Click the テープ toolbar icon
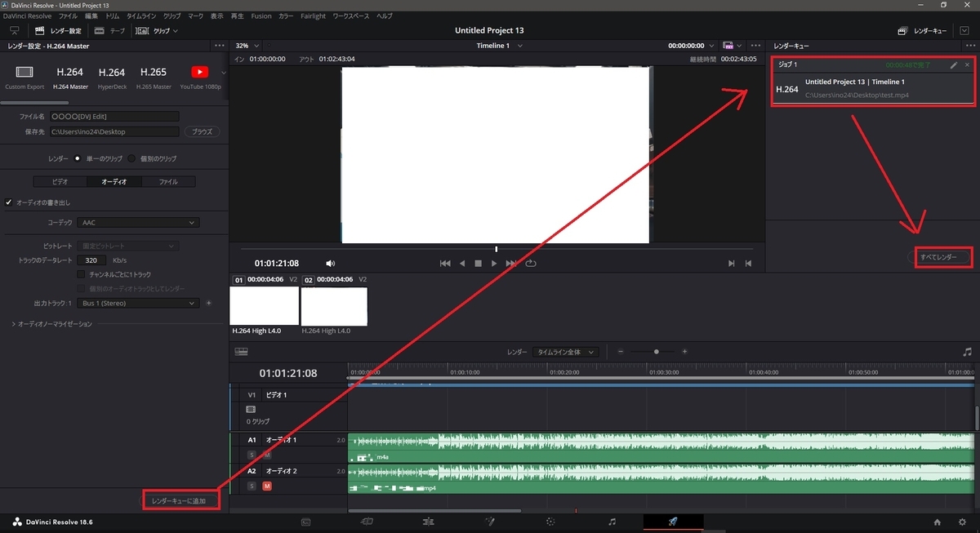The image size is (980, 533). point(100,30)
